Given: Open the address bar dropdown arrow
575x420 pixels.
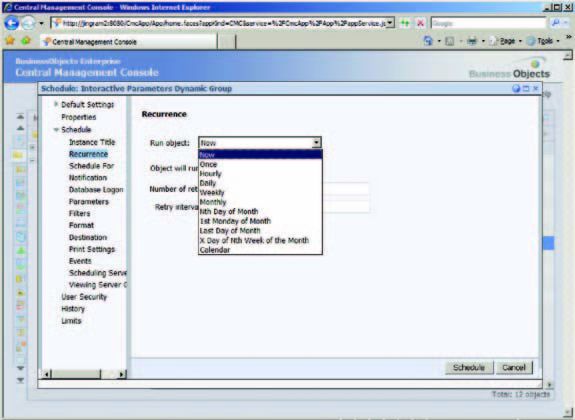Looking at the screenshot, I should [x=390, y=23].
